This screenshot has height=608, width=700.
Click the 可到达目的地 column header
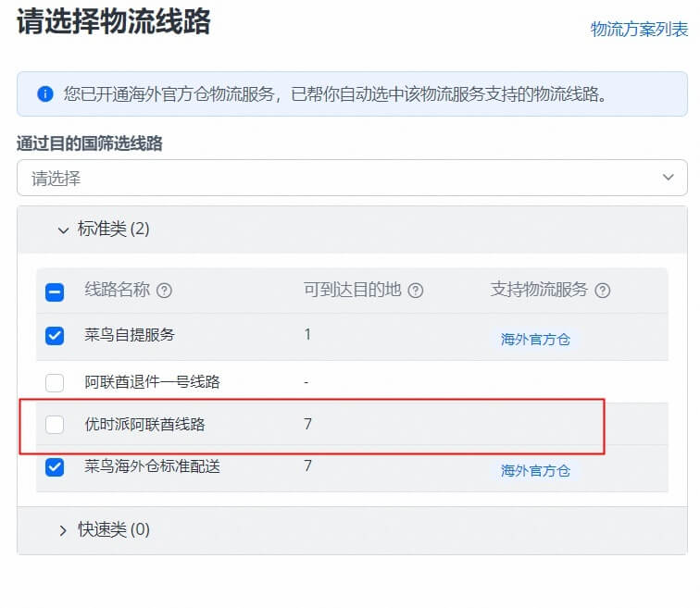(x=352, y=291)
